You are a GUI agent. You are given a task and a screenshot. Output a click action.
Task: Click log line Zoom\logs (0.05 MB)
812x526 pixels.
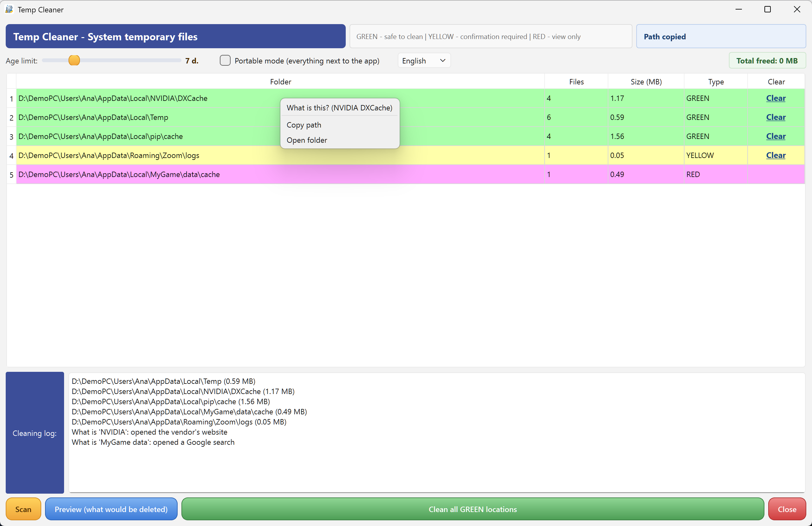point(179,422)
